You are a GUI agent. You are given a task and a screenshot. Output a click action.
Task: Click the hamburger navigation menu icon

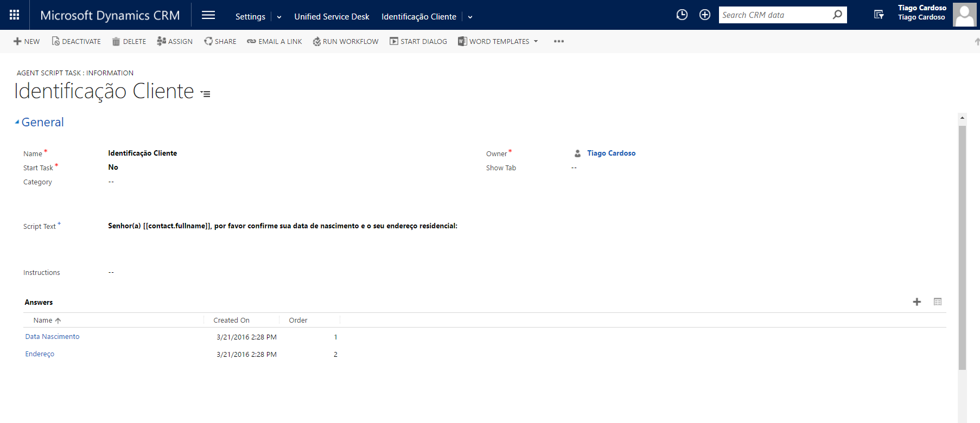coord(208,15)
